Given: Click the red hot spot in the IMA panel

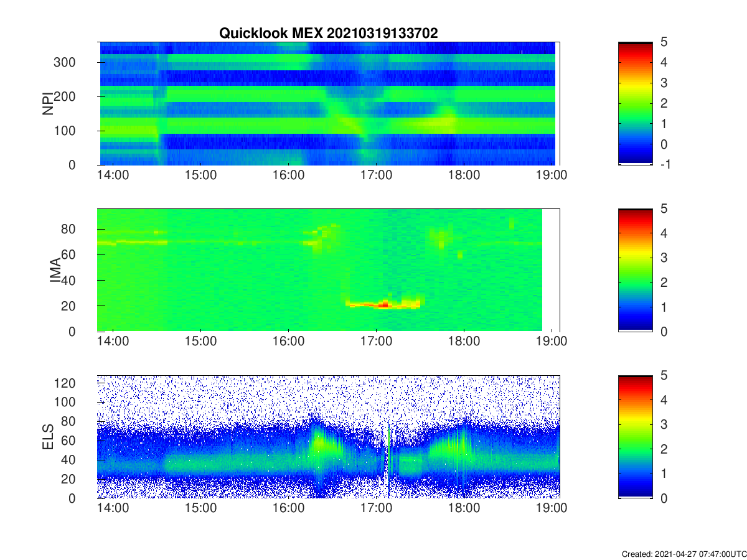Looking at the screenshot, I should click(x=383, y=304).
